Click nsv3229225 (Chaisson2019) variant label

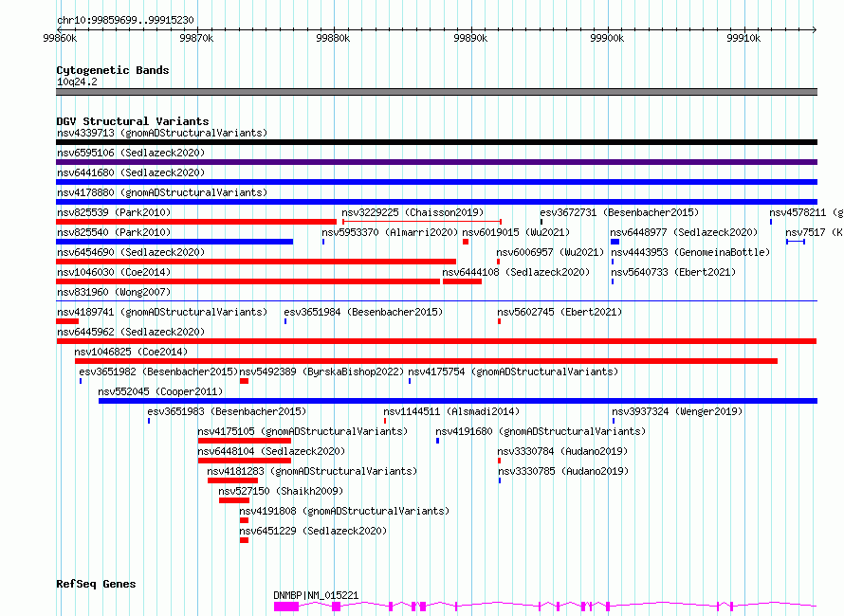point(413,212)
